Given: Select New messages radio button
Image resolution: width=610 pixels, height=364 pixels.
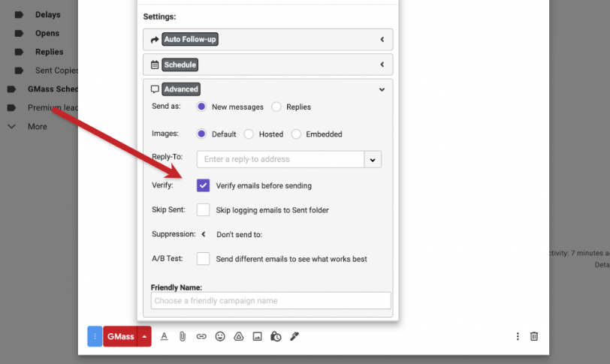Looking at the screenshot, I should tap(201, 107).
